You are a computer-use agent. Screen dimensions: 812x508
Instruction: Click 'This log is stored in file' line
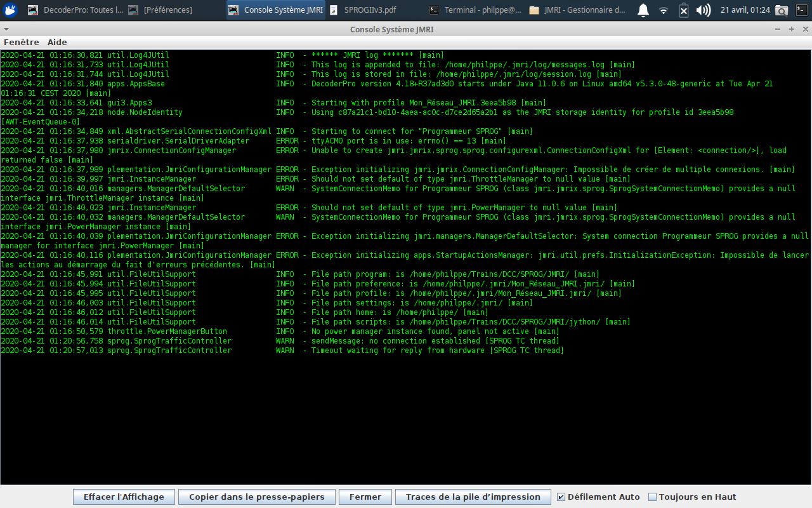(311, 74)
